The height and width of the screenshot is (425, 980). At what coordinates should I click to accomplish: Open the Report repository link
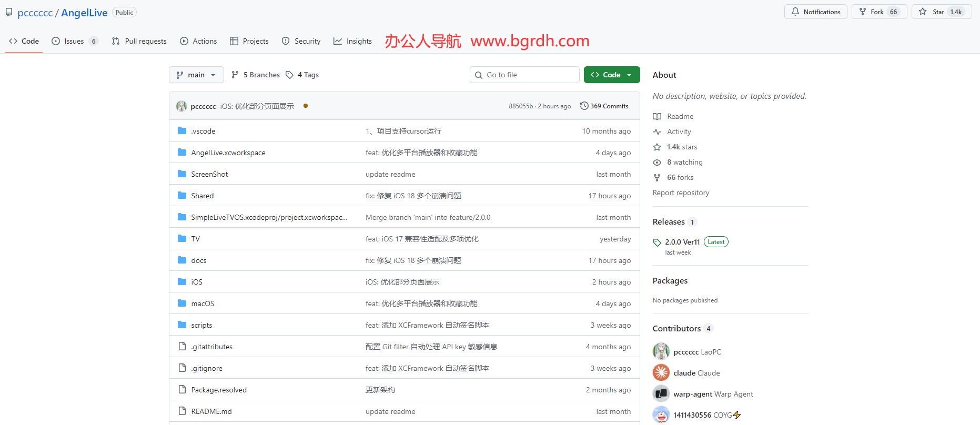(681, 193)
